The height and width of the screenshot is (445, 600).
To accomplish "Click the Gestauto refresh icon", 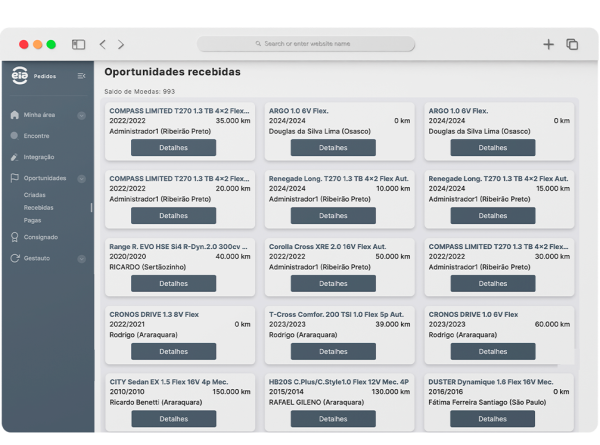I will [15, 258].
